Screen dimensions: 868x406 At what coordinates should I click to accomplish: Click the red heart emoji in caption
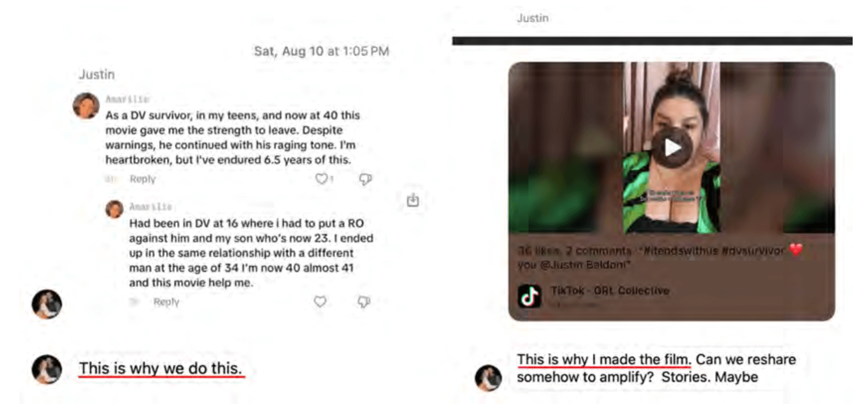(x=796, y=250)
